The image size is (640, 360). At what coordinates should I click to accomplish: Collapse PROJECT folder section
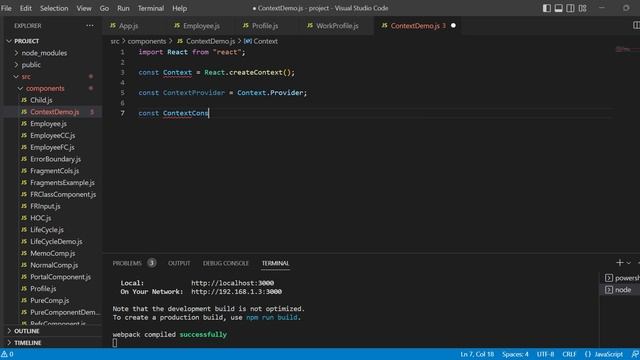(27, 41)
